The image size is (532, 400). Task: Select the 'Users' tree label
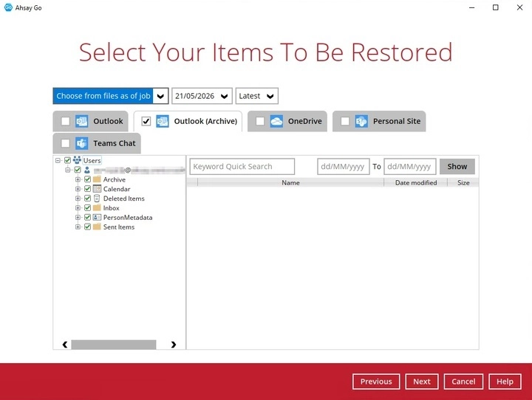pos(92,160)
